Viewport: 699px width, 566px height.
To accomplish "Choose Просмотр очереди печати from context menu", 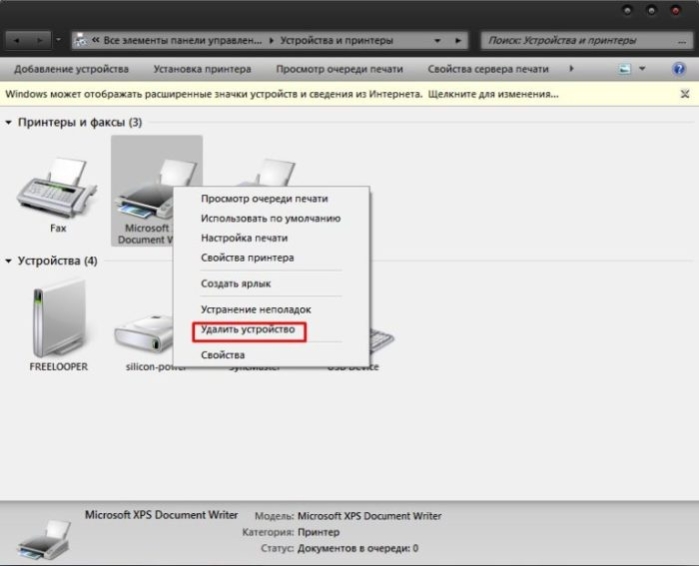I will click(271, 199).
